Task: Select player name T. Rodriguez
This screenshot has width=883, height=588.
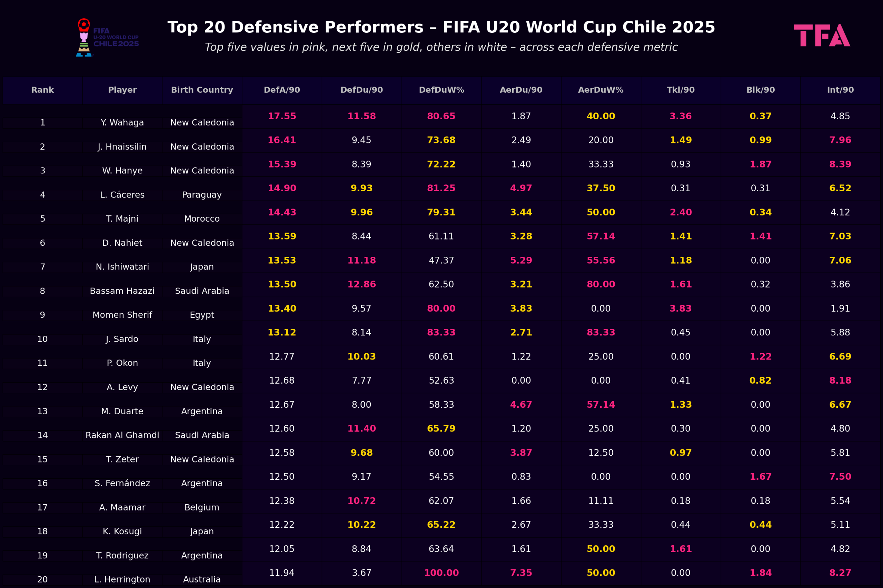Action: coord(122,555)
